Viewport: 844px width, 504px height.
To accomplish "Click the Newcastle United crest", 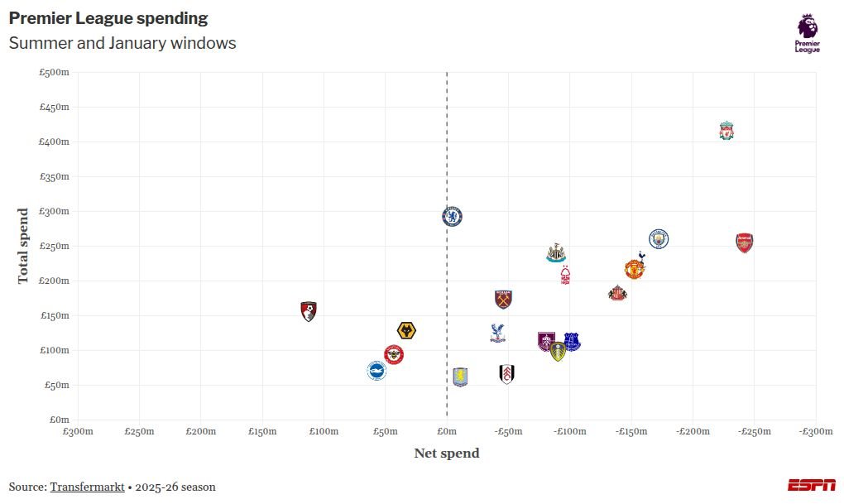I will coord(556,253).
